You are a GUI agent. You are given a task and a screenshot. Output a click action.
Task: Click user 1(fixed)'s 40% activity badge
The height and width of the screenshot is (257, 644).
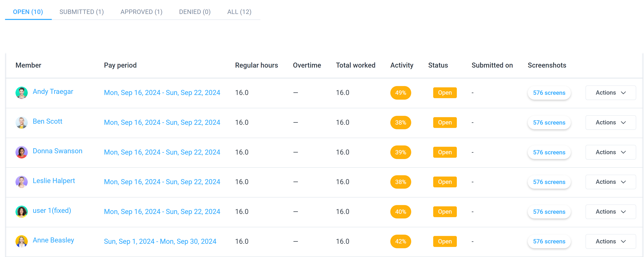coord(401,212)
